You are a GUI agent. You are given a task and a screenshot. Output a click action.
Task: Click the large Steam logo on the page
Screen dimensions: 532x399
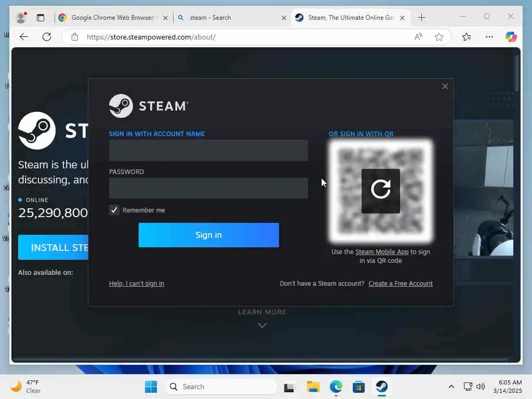coord(37,130)
